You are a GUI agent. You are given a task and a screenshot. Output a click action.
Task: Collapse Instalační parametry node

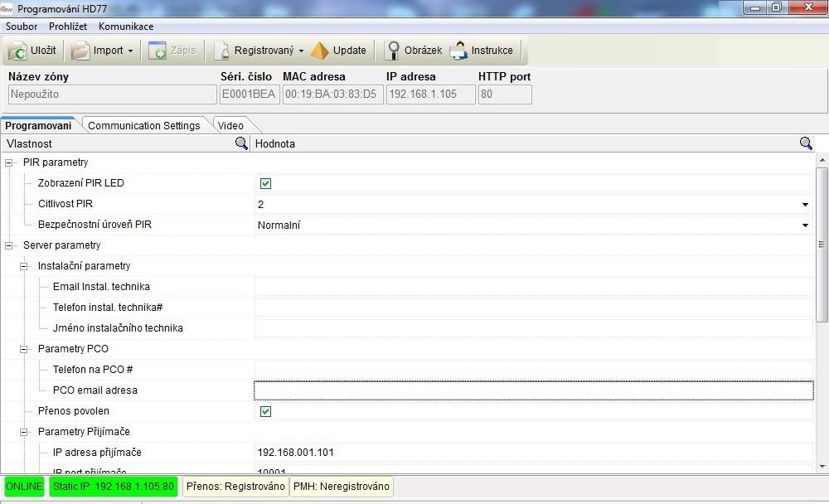23,267
